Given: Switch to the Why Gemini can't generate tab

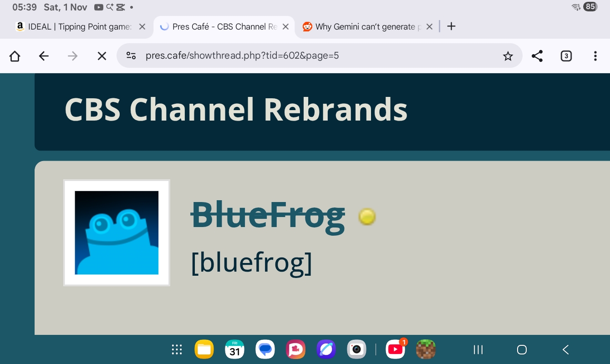Looking at the screenshot, I should tap(364, 27).
